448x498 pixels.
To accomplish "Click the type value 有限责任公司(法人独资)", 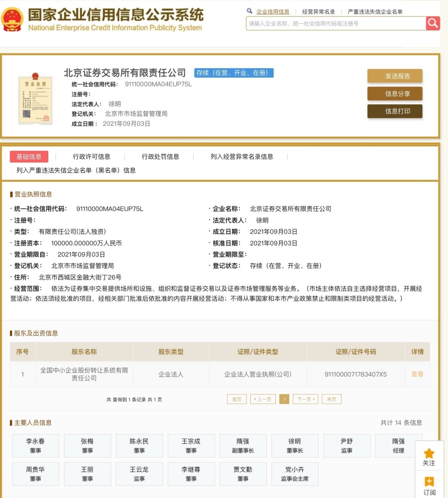I will click(x=72, y=232).
